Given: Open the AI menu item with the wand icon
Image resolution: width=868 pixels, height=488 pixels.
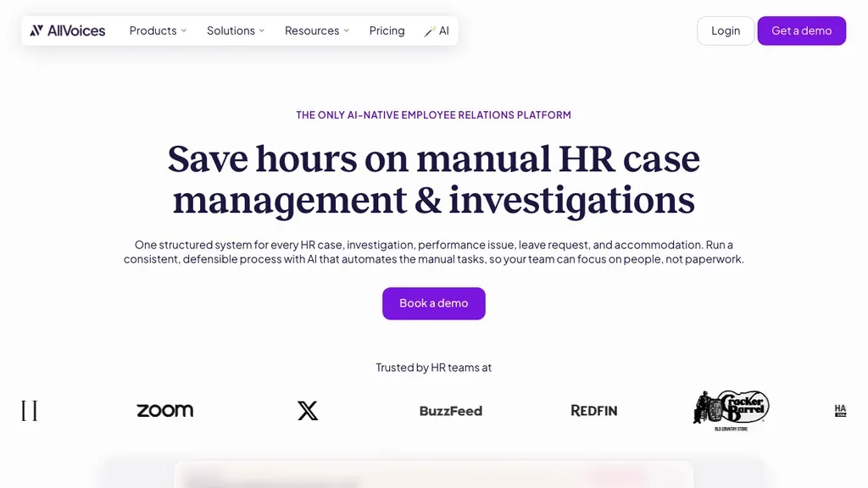Looking at the screenshot, I should pos(437,30).
